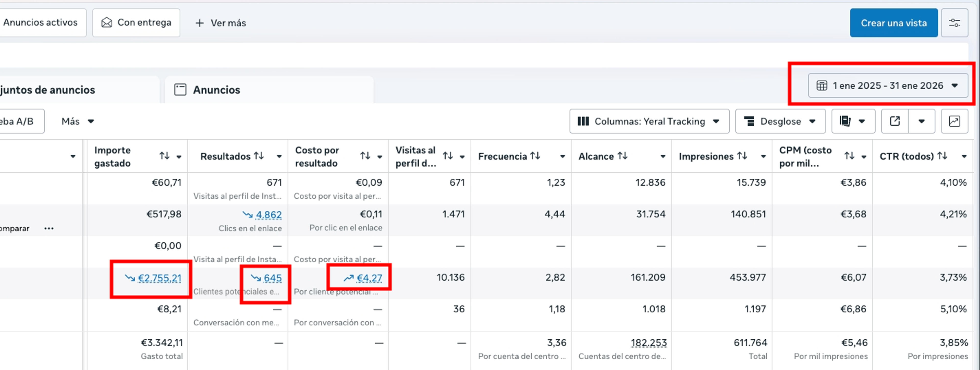Image resolution: width=980 pixels, height=370 pixels.
Task: Sort by Importe gastado arrows
Action: pos(164,156)
